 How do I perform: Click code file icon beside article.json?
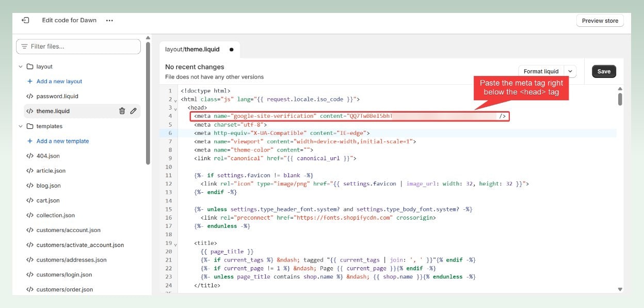pos(30,171)
